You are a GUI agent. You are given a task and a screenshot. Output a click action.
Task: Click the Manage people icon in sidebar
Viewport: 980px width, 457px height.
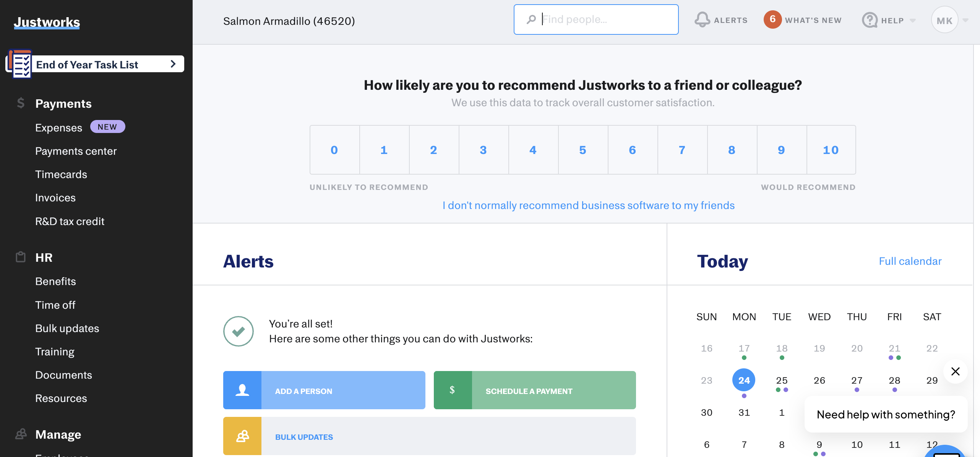pos(21,434)
